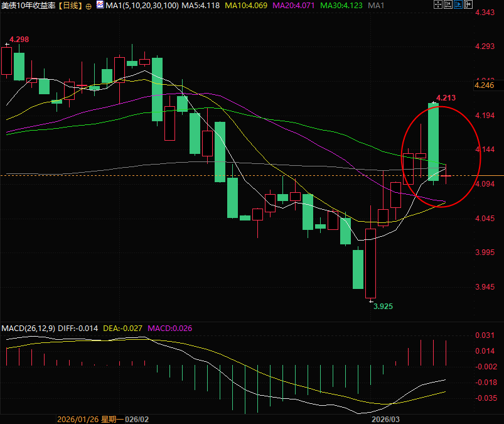Click the orange circled-plus icon beside 日线
Image resolution: width=504 pixels, height=424 pixels.
88,6
